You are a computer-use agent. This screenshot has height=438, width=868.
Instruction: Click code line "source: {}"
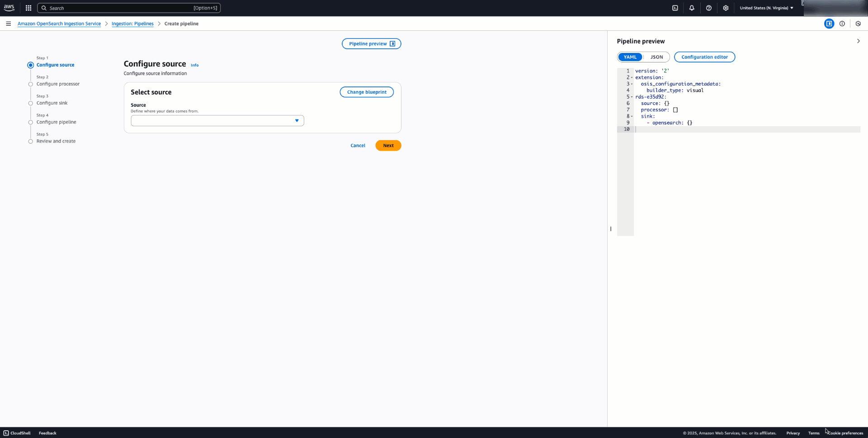point(655,104)
